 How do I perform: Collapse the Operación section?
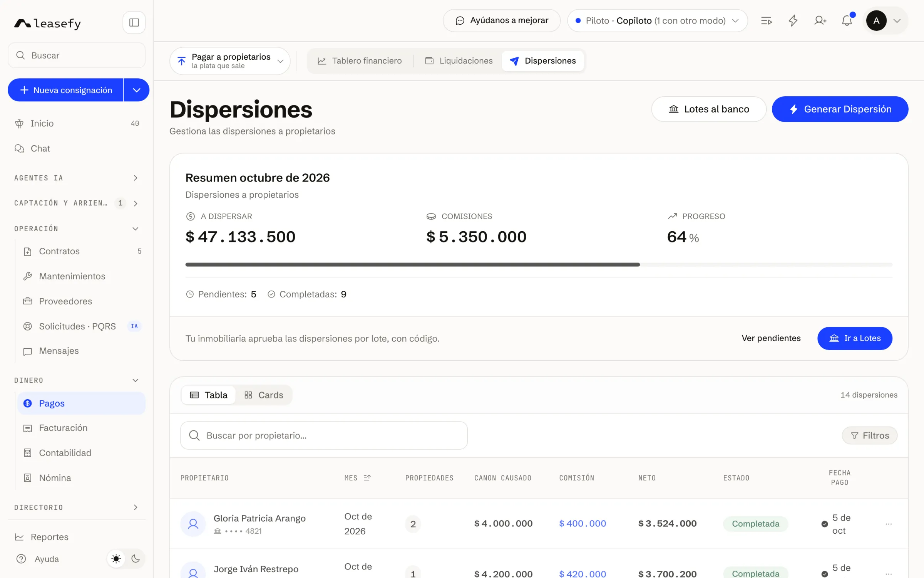point(77,229)
